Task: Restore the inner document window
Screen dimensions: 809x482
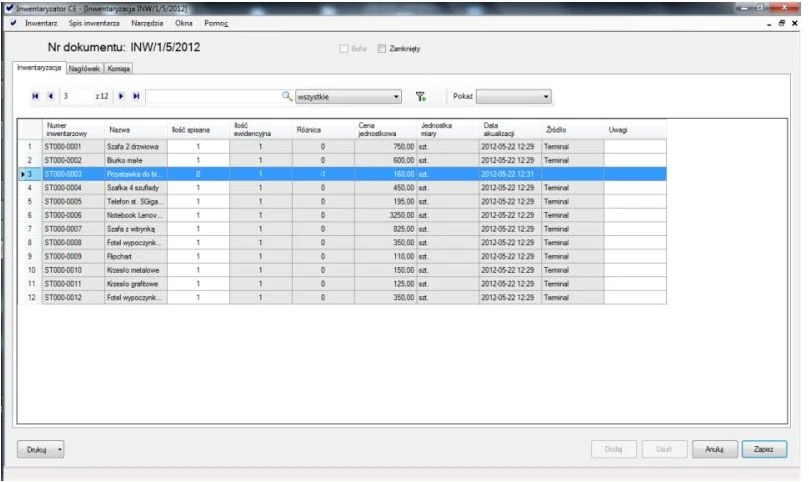Action: 782,23
